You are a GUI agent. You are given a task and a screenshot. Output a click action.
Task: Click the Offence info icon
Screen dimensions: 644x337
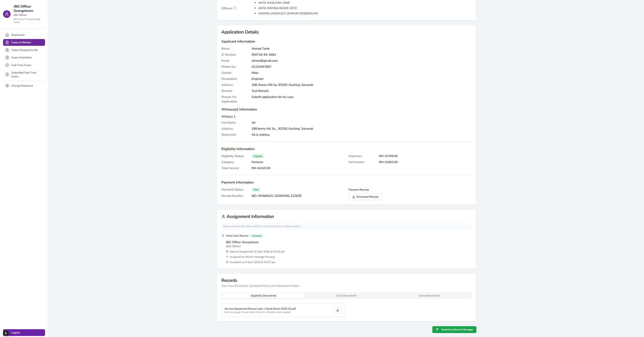[235, 8]
